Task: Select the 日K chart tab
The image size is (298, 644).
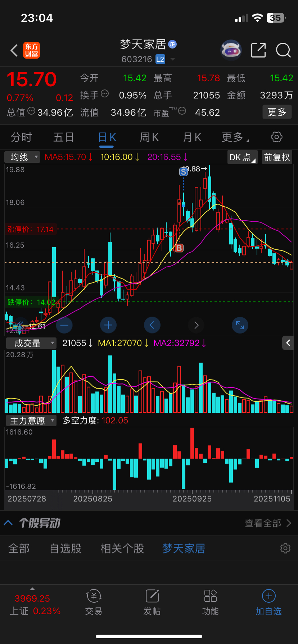Action: tap(107, 137)
